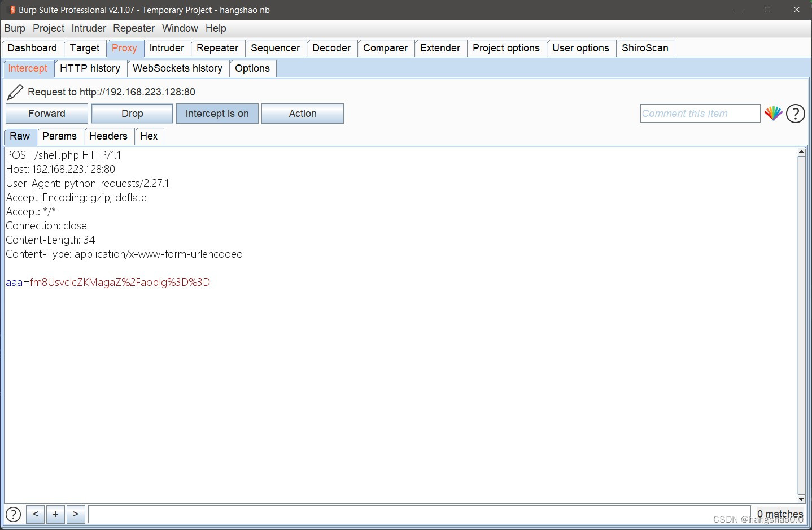The height and width of the screenshot is (530, 812).
Task: Click the POST /shell.php HTTP/1.1 request line
Action: click(63, 155)
